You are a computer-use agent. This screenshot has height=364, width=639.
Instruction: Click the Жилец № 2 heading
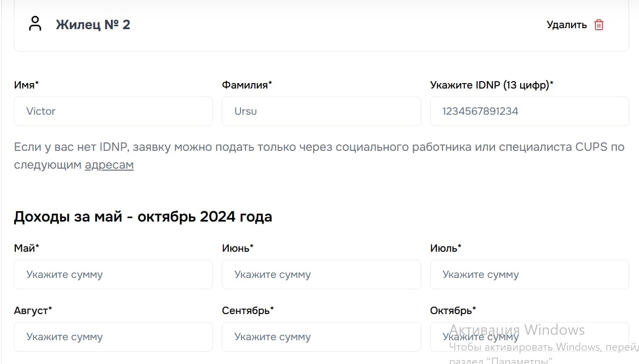pyautogui.click(x=93, y=25)
